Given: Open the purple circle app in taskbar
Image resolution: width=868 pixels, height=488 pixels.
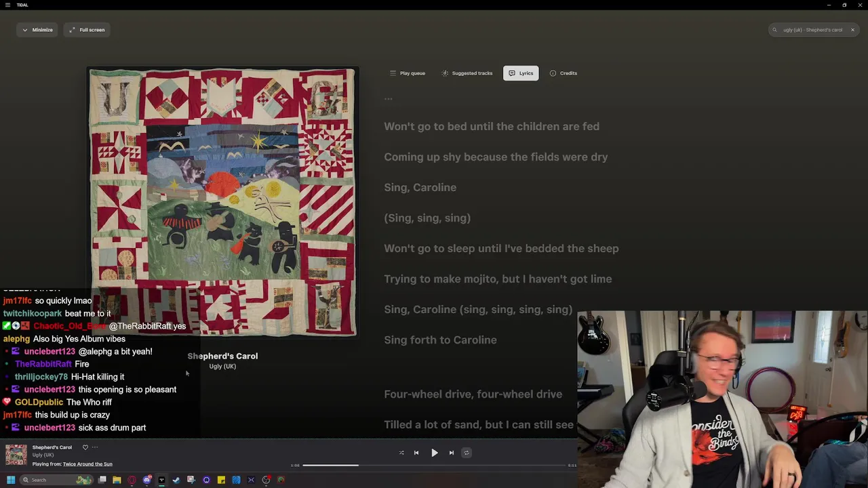Looking at the screenshot, I should [x=206, y=480].
